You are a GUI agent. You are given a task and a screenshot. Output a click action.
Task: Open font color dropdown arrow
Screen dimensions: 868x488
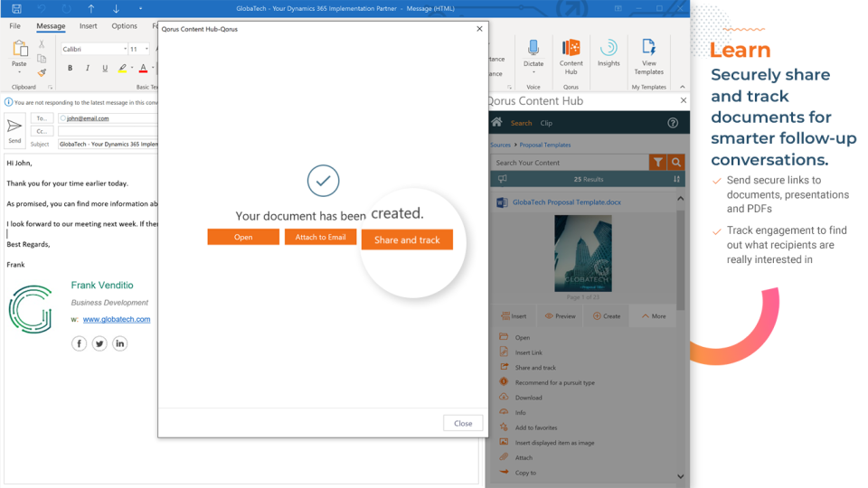pyautogui.click(x=153, y=68)
